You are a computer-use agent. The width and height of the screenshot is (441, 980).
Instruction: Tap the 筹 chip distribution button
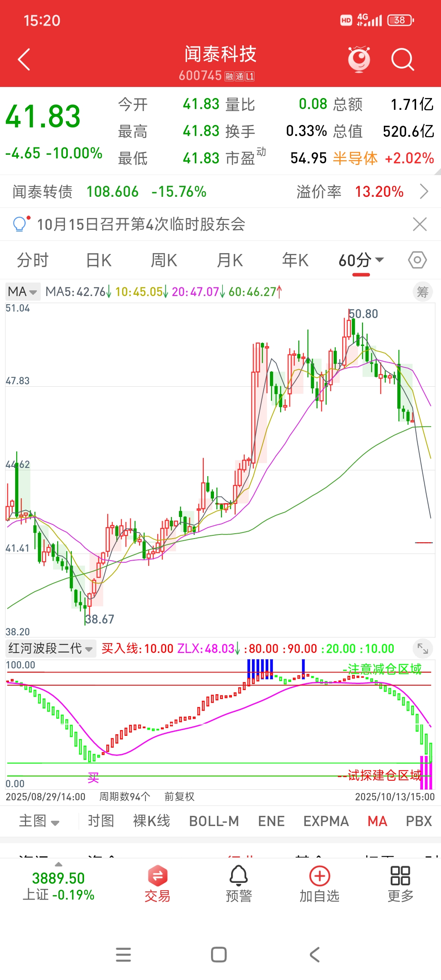point(423,292)
